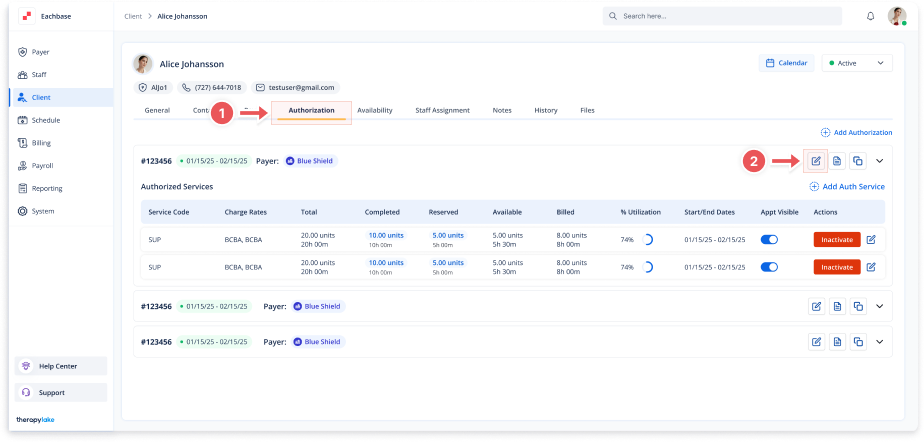Image resolution: width=924 pixels, height=442 pixels.
Task: Expand the third authorization row
Action: click(880, 341)
